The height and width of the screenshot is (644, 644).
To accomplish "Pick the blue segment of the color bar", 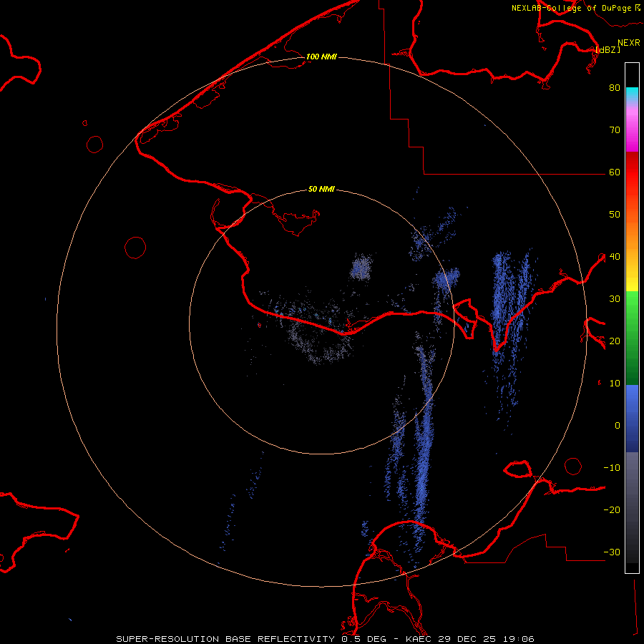I will click(x=632, y=418).
